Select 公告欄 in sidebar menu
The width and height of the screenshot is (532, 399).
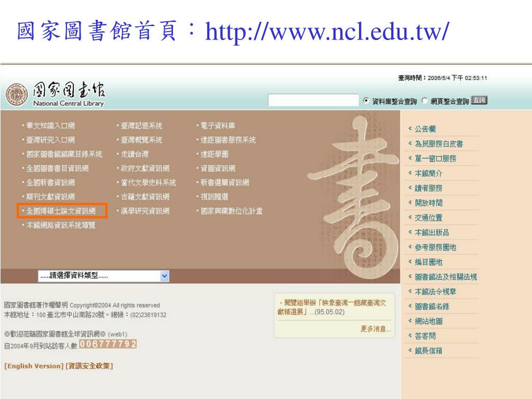coord(425,129)
